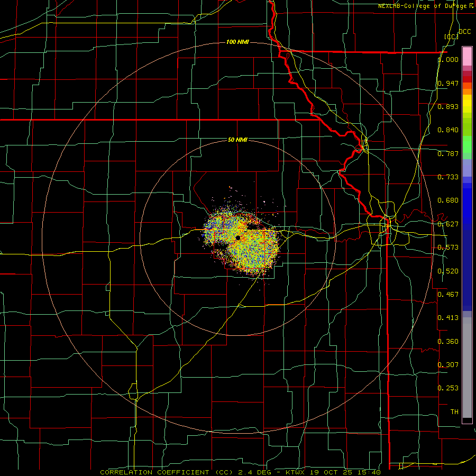Click the (CC) units label above color bar
This screenshot has height=476, width=476.
[452, 36]
